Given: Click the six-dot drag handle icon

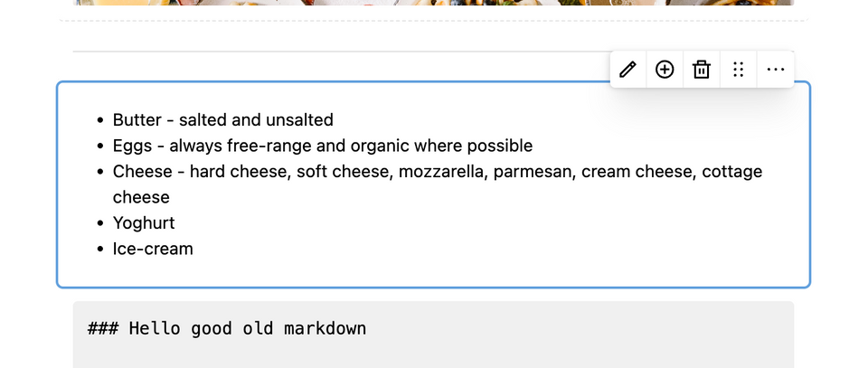Looking at the screenshot, I should point(738,70).
